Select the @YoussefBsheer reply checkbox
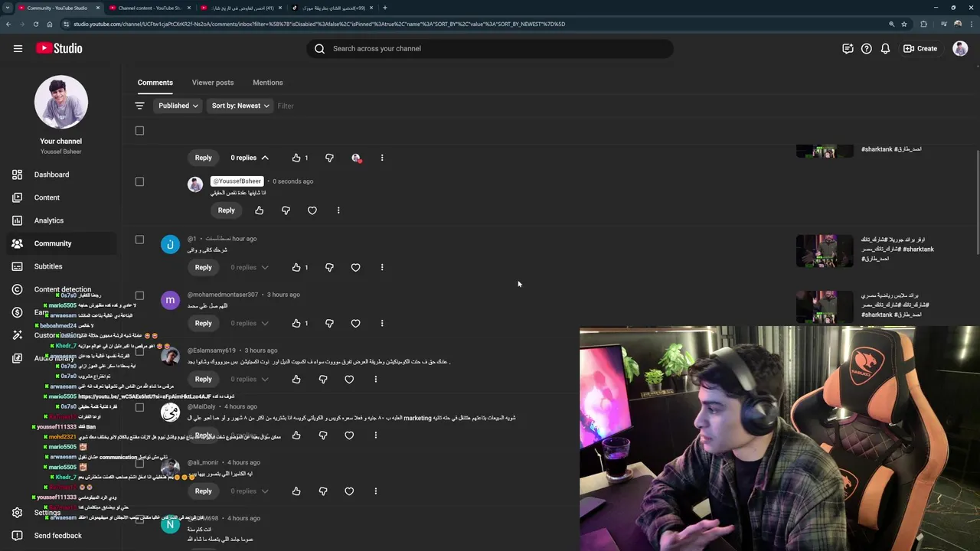 (139, 181)
